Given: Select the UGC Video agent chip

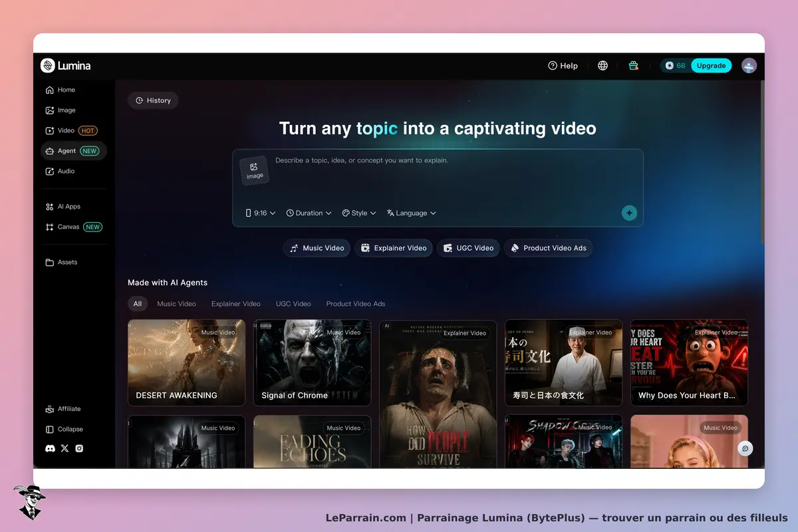Looking at the screenshot, I should pos(468,248).
